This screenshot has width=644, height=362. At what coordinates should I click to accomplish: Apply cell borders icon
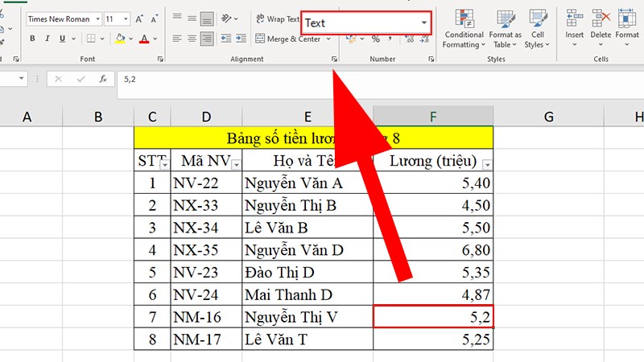(91, 39)
